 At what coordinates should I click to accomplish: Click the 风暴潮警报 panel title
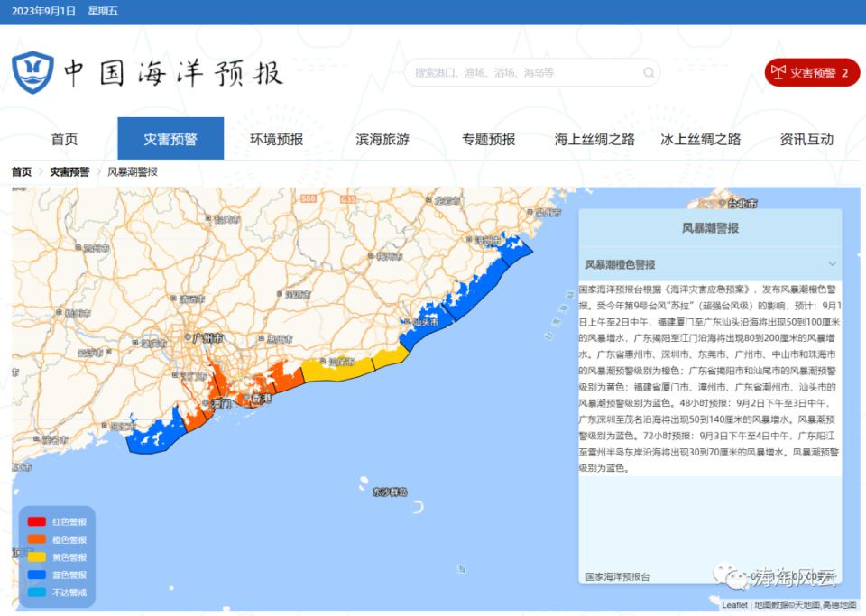click(x=710, y=228)
